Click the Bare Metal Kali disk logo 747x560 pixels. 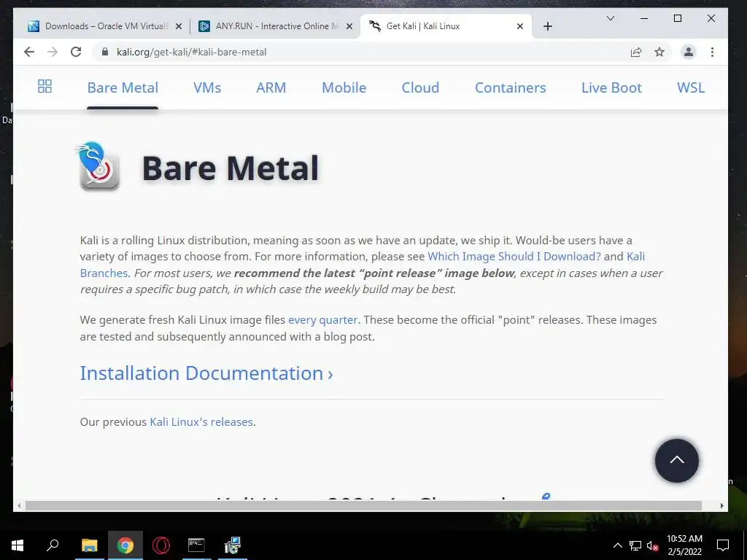point(98,166)
